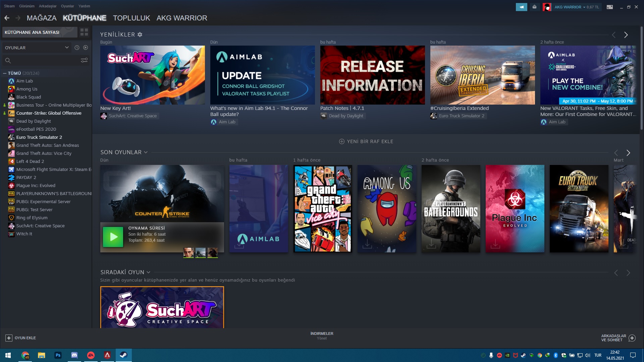Select Ring of Elysium in the list
Image resolution: width=644 pixels, height=362 pixels.
click(x=32, y=218)
